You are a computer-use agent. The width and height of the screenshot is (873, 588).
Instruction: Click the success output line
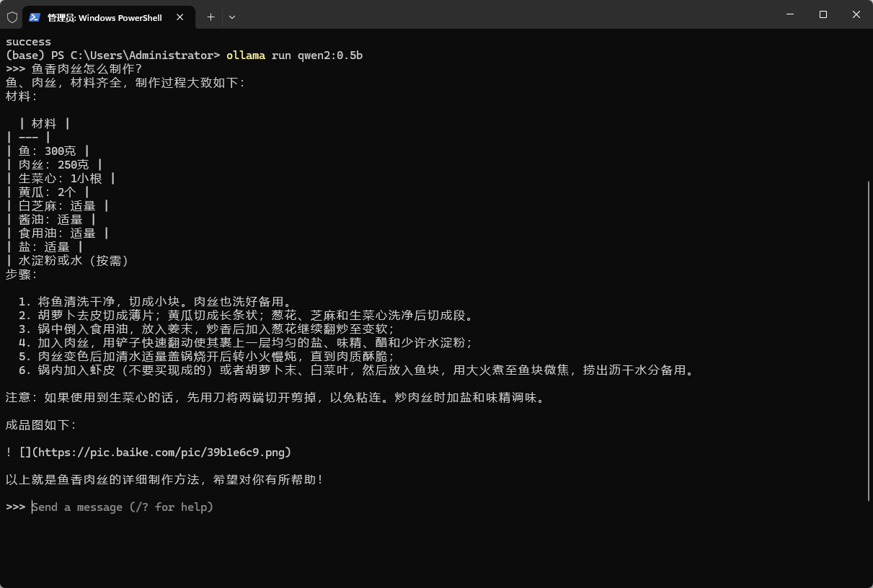point(28,42)
